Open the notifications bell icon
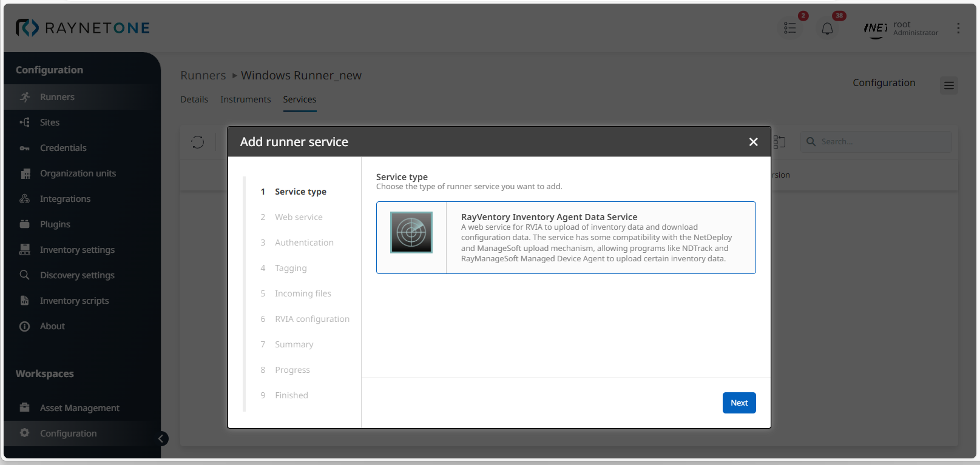Viewport: 980px width, 465px height. coord(827,28)
